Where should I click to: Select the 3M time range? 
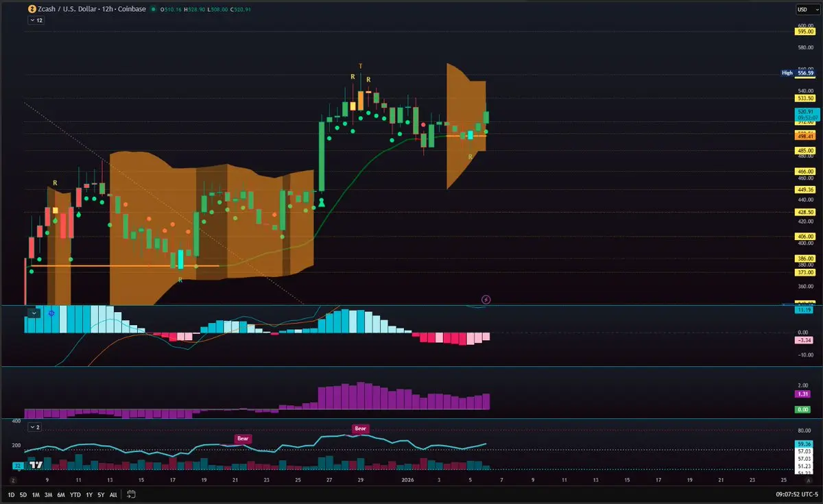click(x=48, y=494)
